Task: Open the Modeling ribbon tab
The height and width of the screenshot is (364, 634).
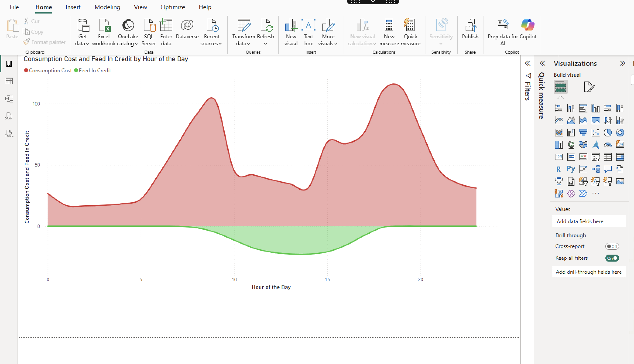Action: pyautogui.click(x=107, y=7)
